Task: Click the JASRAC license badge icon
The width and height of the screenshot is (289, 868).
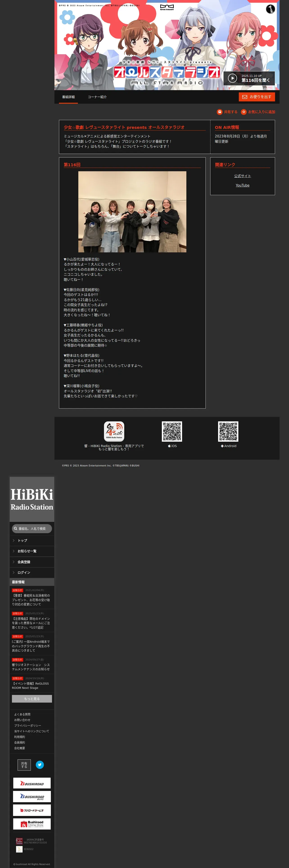Action: point(19,841)
